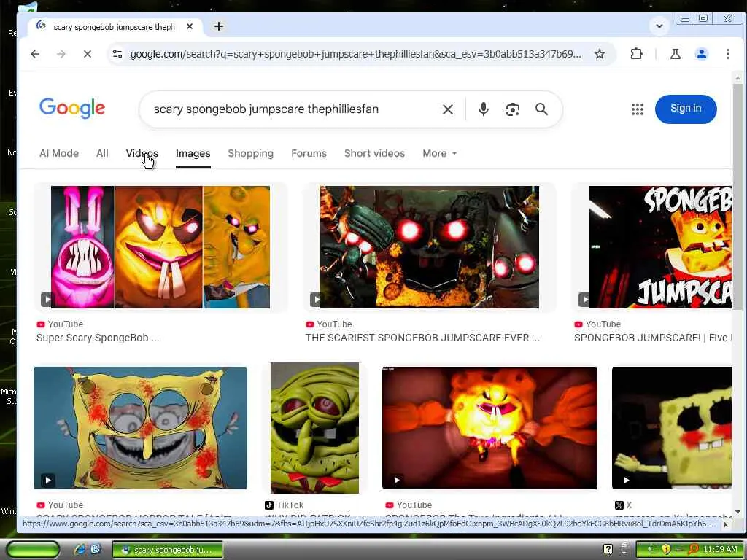Open a new browser tab
747x560 pixels.
point(219,27)
